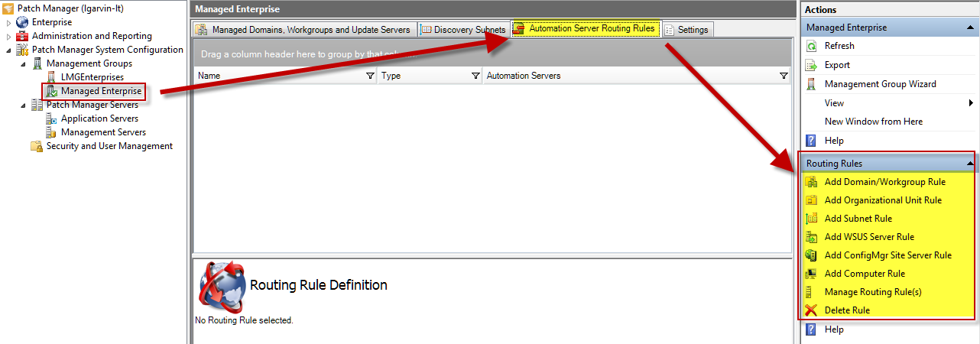Choose Add Subnet Rule action

tap(858, 219)
